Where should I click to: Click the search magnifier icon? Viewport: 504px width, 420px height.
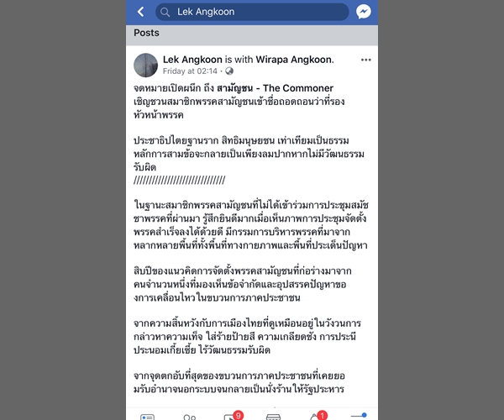165,13
